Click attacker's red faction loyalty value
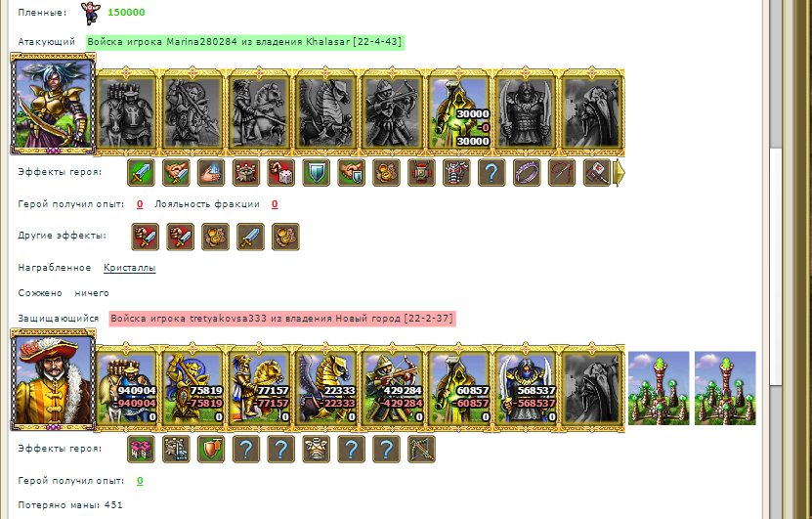812x519 pixels. coord(275,204)
